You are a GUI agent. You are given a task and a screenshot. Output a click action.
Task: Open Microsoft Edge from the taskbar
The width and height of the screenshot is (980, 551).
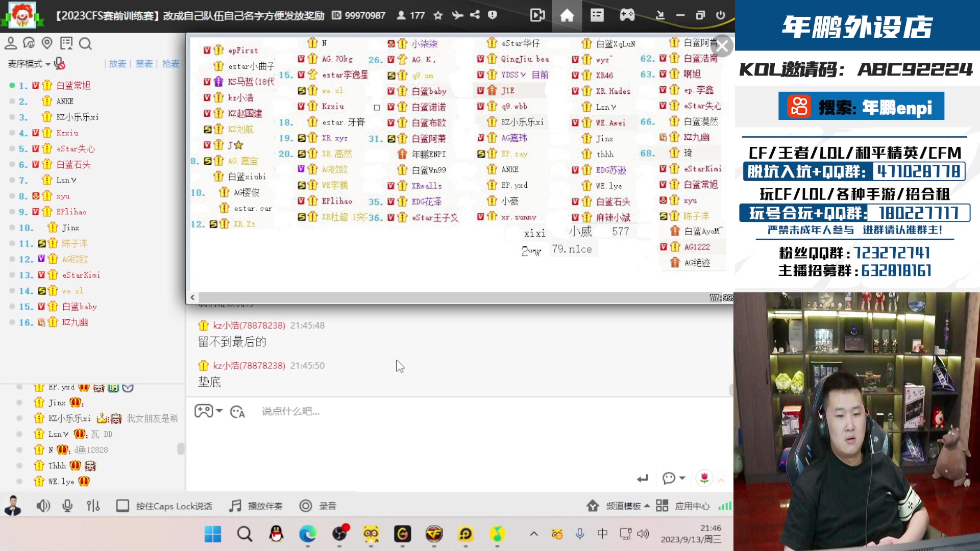(308, 534)
